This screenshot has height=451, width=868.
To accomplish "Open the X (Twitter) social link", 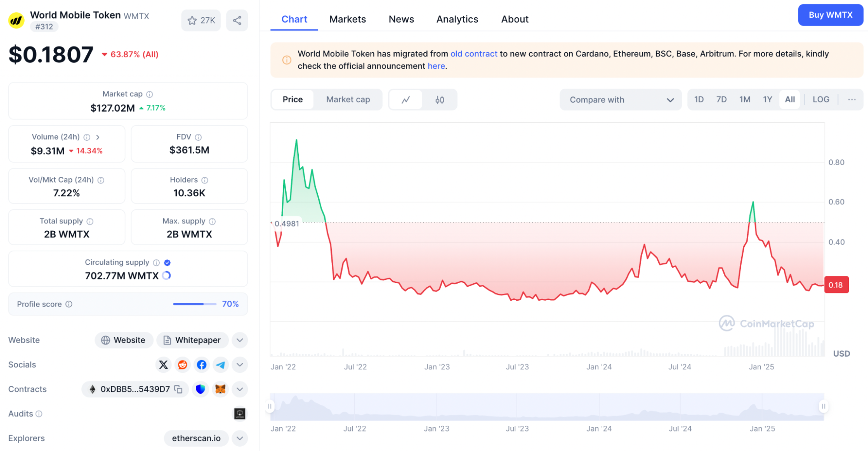I will (163, 365).
